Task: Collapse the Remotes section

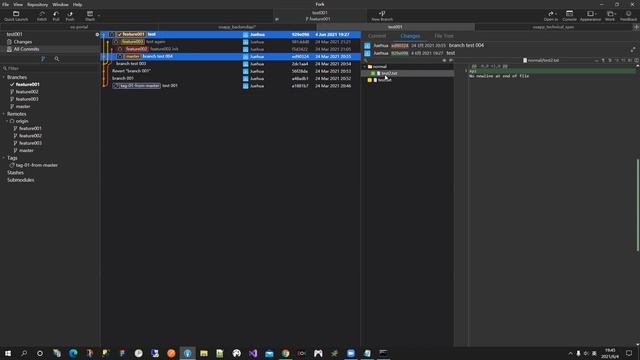Action: (x=4, y=114)
